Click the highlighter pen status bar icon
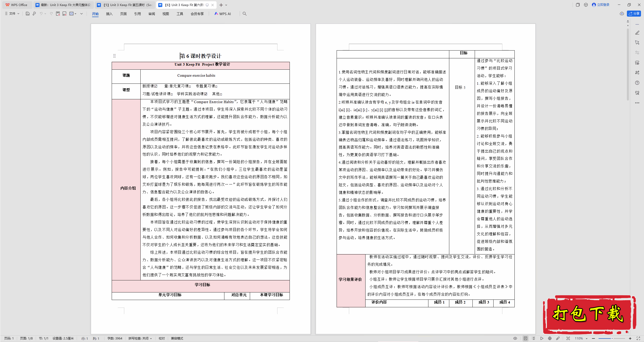Viewport: 644px width, 342px height. (558, 338)
